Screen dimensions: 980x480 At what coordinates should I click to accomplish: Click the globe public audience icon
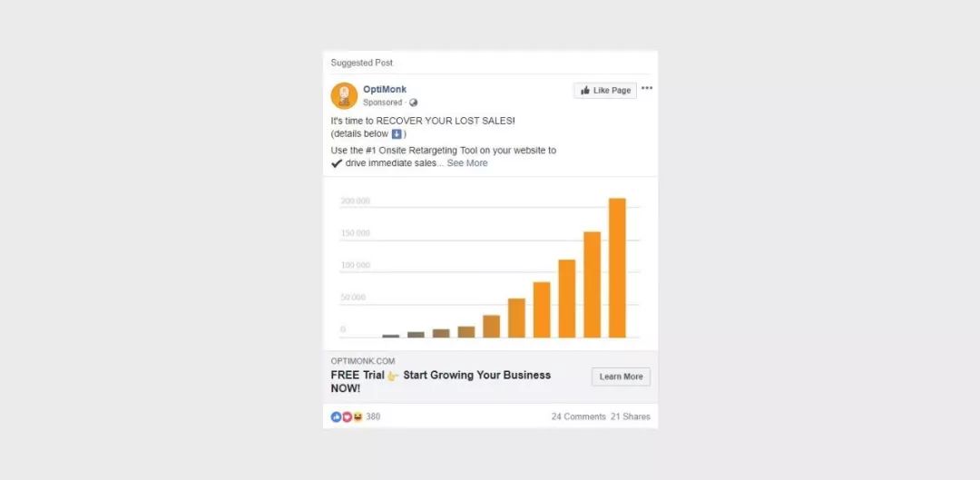[x=413, y=103]
